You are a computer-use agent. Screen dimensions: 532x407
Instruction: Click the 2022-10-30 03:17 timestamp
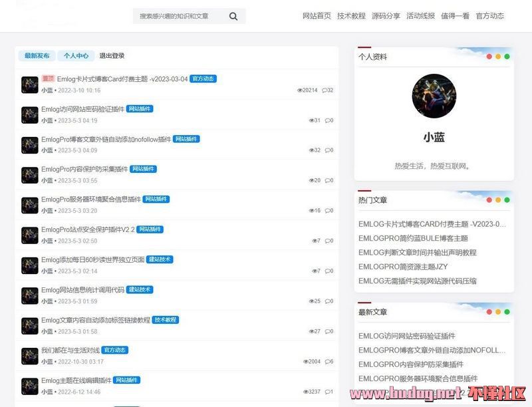80,362
